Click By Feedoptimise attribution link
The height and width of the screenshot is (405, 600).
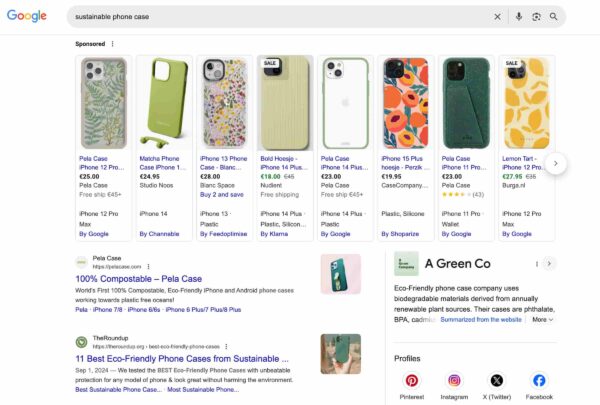click(x=223, y=234)
